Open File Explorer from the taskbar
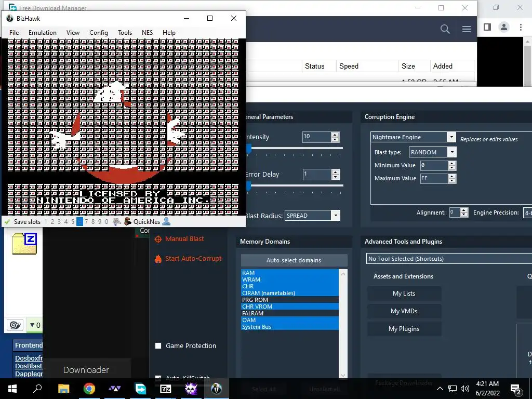 63,389
